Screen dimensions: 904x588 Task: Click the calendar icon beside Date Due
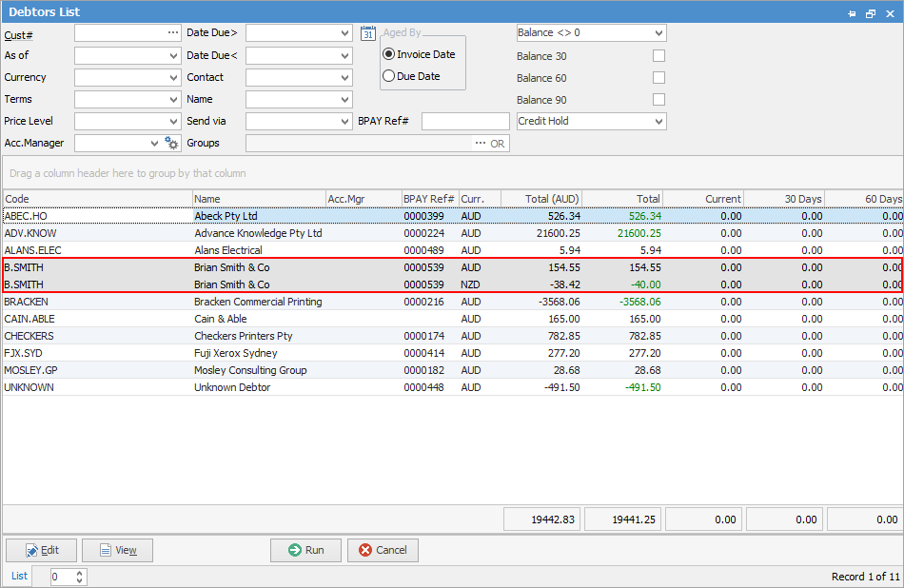pos(369,33)
